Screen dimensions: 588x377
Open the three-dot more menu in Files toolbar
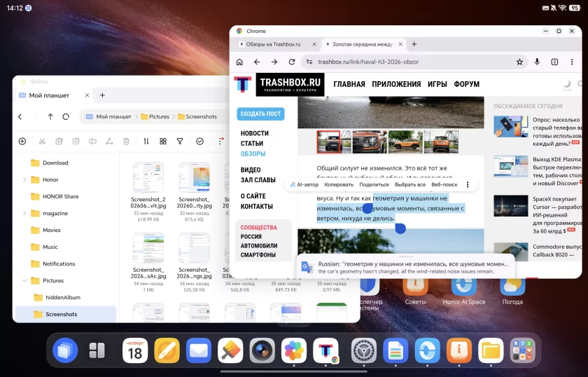220,141
